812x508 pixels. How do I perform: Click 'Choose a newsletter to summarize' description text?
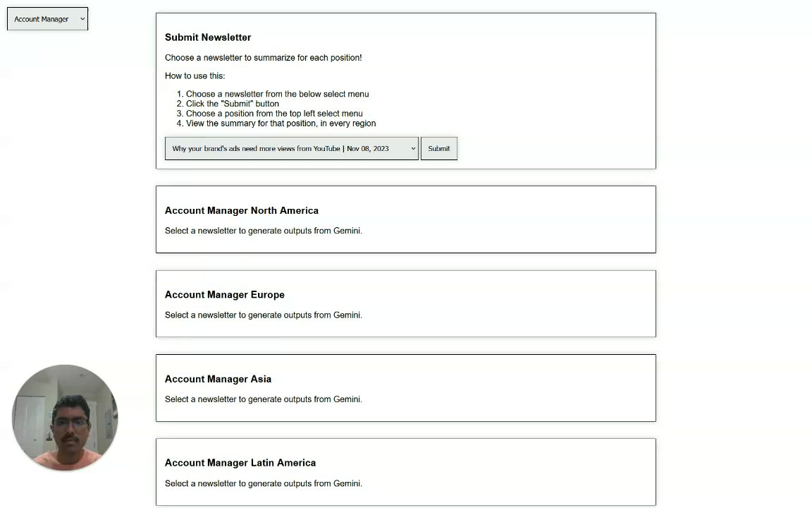click(263, 58)
